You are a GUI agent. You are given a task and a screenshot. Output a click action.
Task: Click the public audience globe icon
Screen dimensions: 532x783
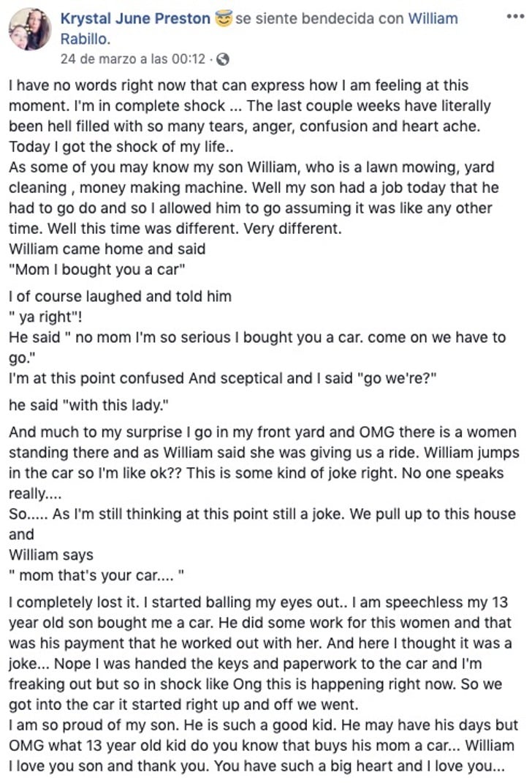pyautogui.click(x=224, y=58)
